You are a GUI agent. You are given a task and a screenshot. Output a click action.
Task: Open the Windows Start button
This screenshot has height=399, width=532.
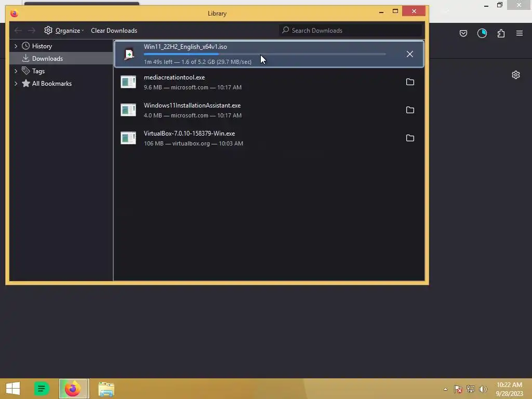[13, 389]
